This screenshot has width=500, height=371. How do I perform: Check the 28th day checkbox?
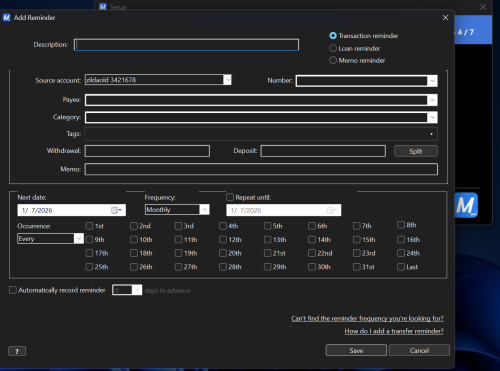pos(223,267)
